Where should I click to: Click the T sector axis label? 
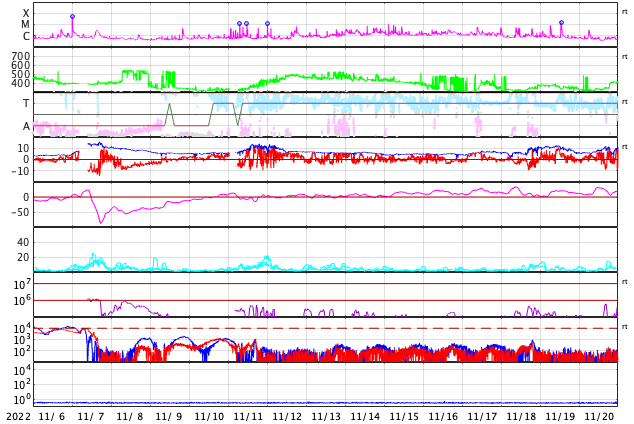tap(26, 103)
